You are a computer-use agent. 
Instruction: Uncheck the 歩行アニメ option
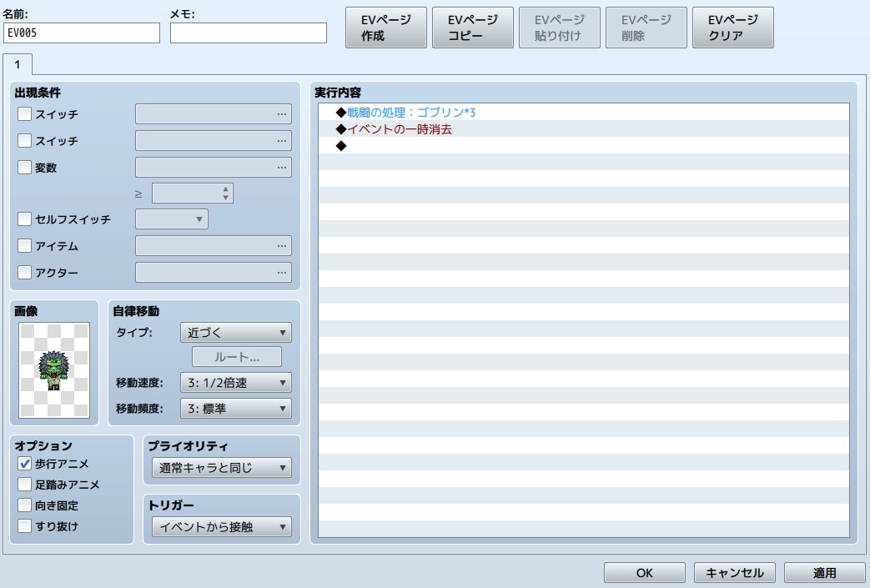coord(25,464)
